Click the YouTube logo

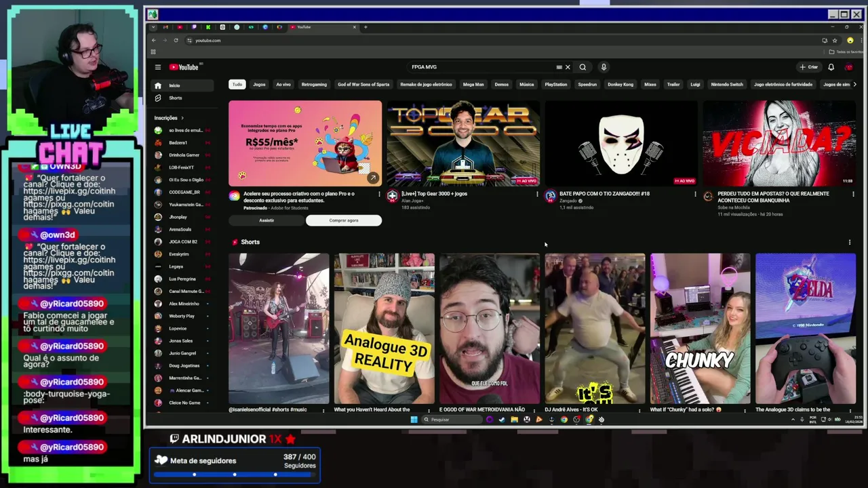(185, 67)
